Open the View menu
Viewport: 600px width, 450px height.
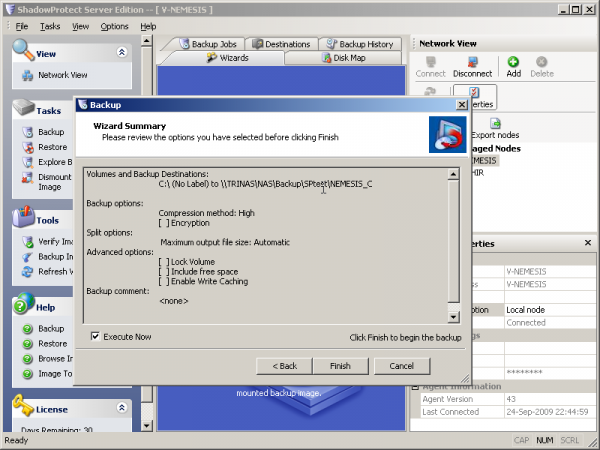click(80, 26)
